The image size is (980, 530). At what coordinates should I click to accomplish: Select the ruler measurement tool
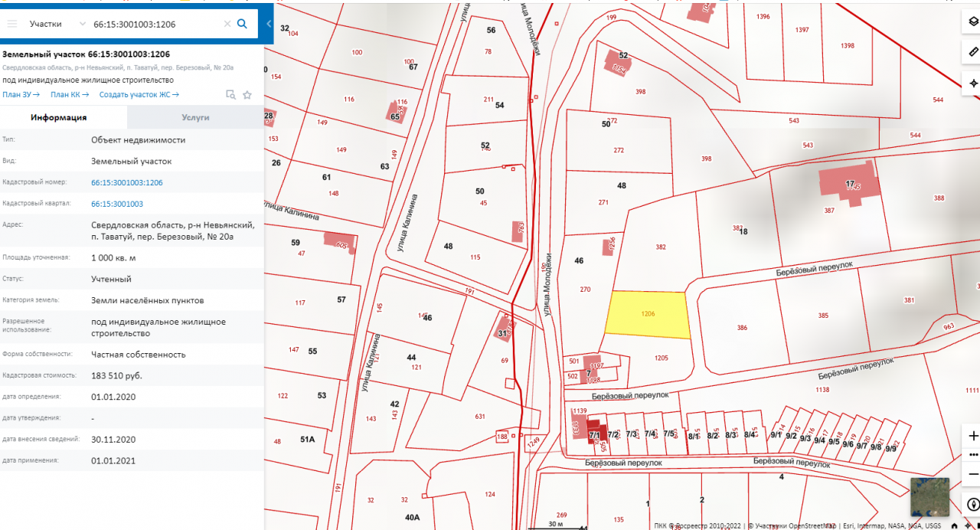[x=973, y=53]
